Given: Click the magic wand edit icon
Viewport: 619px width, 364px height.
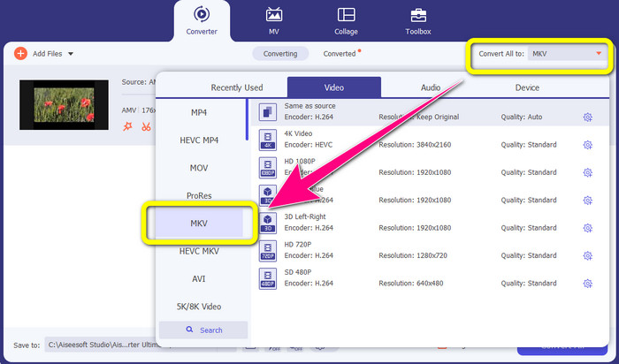Looking at the screenshot, I should pos(127,127).
